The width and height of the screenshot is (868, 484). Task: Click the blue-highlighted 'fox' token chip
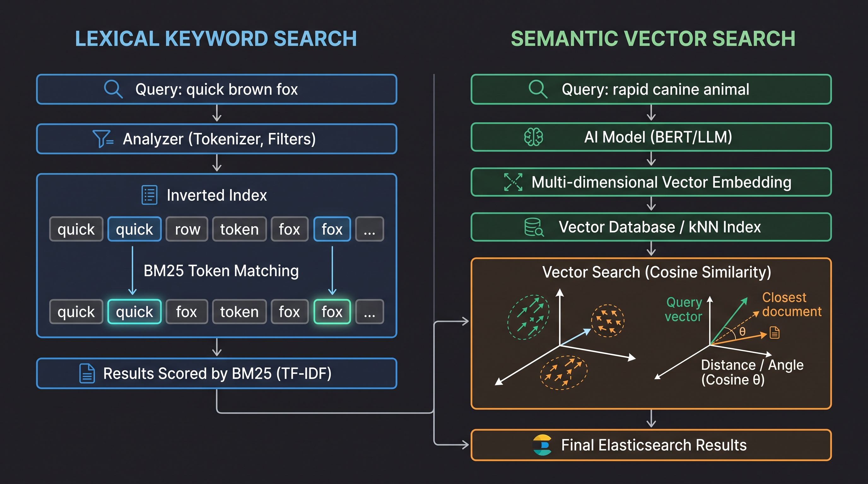pyautogui.click(x=332, y=229)
